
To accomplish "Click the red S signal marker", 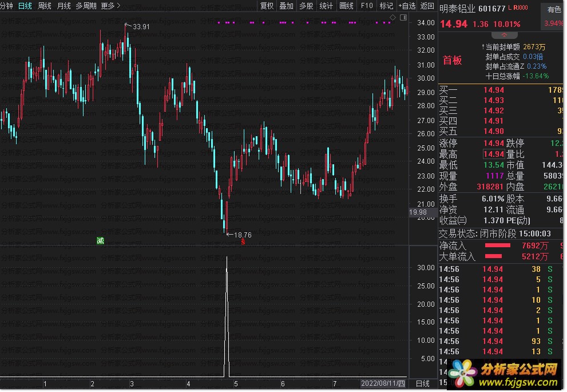I will 243,241.
